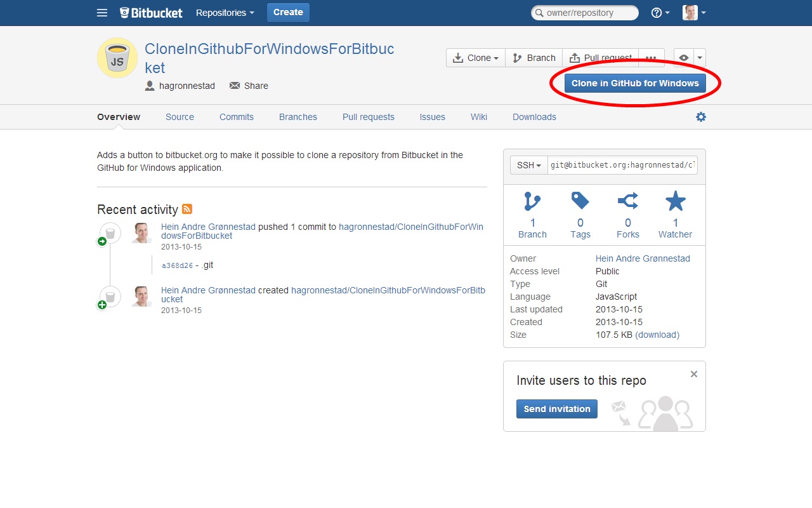Open Hein Andre Grønnestad link in pushed entry
This screenshot has width=812, height=508.
(208, 227)
